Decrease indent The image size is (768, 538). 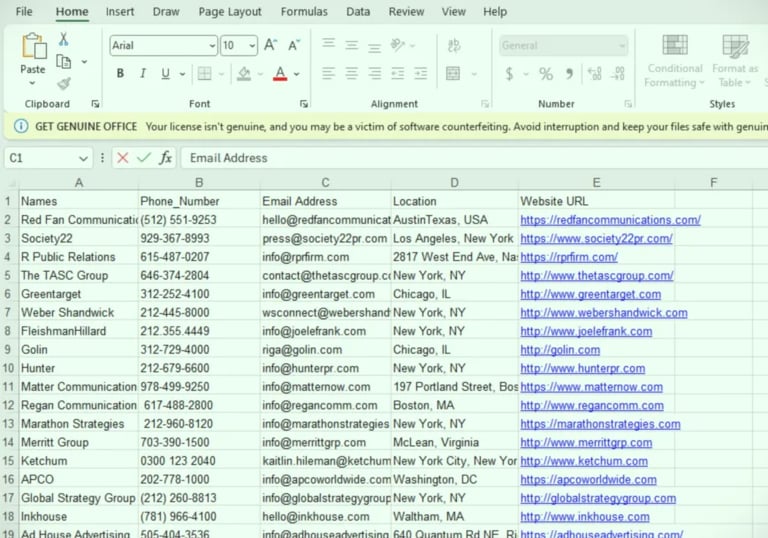click(398, 73)
